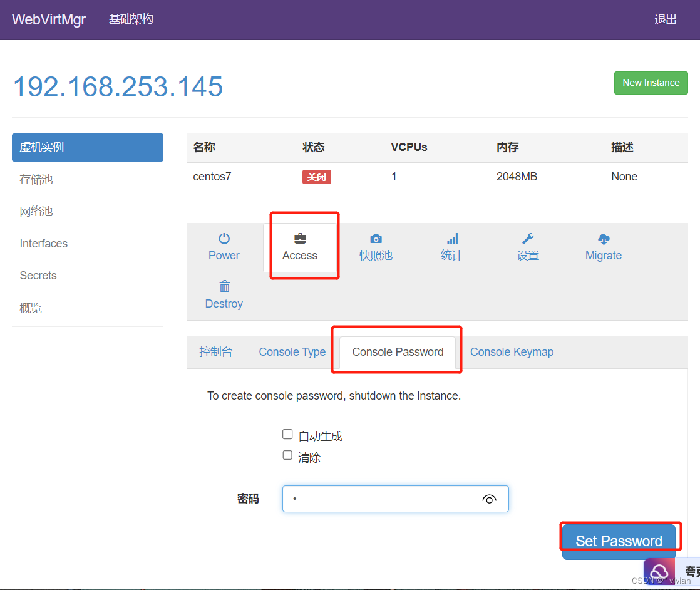The width and height of the screenshot is (700, 590).
Task: Select 虚机实例 in the sidebar
Action: point(88,147)
